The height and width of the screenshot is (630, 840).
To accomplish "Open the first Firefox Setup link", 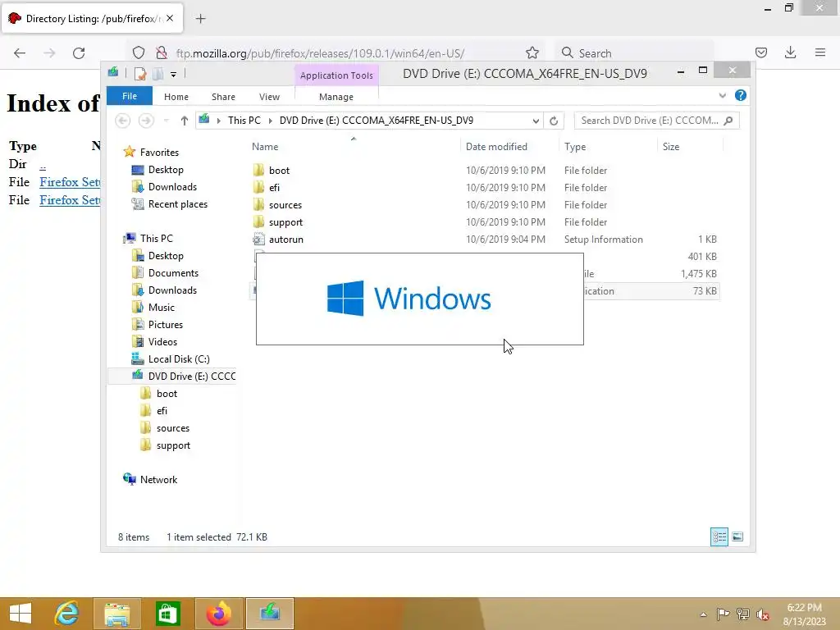I will (x=70, y=182).
